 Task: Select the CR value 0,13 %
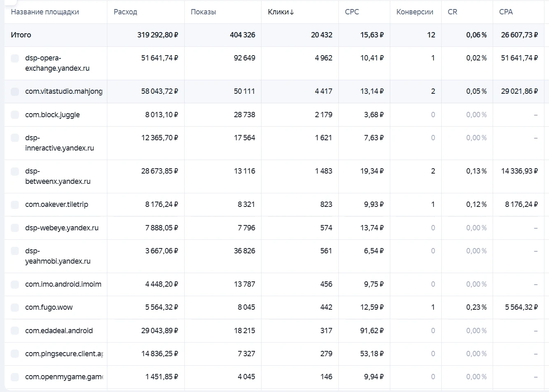(x=476, y=171)
